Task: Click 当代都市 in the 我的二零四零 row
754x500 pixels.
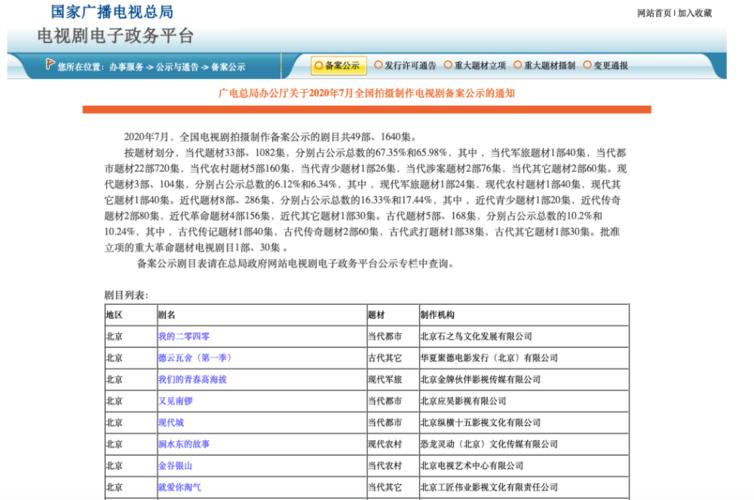Action: coord(385,337)
